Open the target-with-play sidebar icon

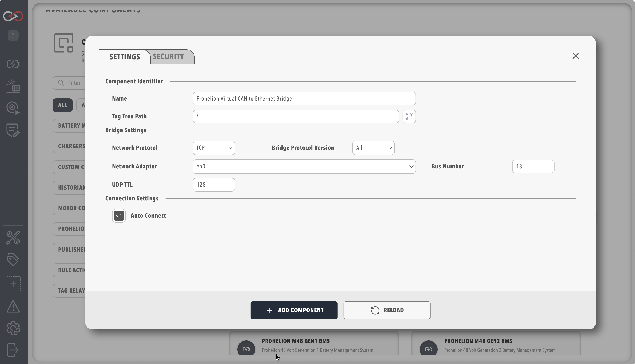pyautogui.click(x=13, y=108)
